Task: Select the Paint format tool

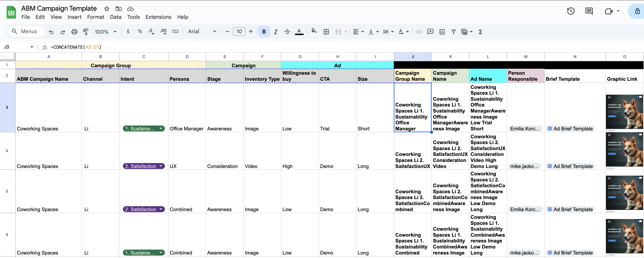Action: click(x=86, y=32)
